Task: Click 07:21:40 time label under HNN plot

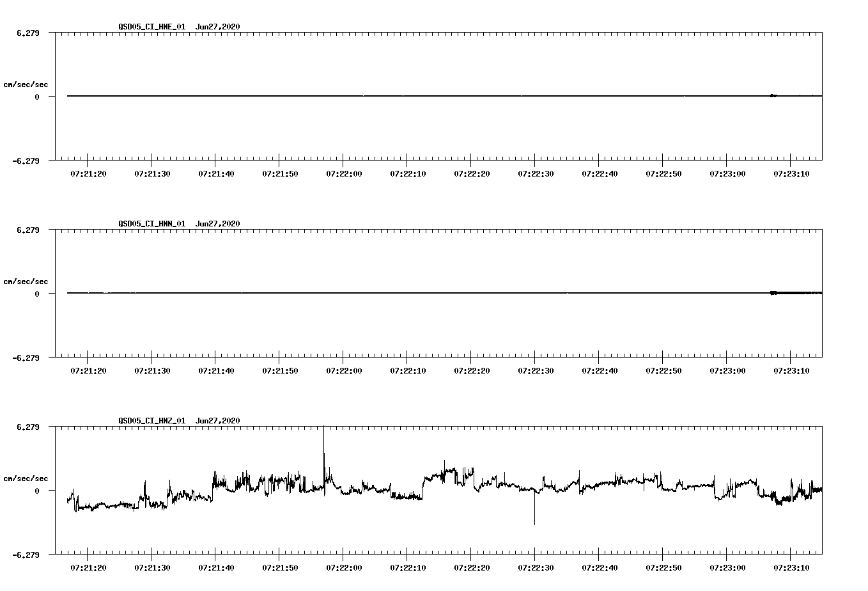Action: [x=216, y=370]
